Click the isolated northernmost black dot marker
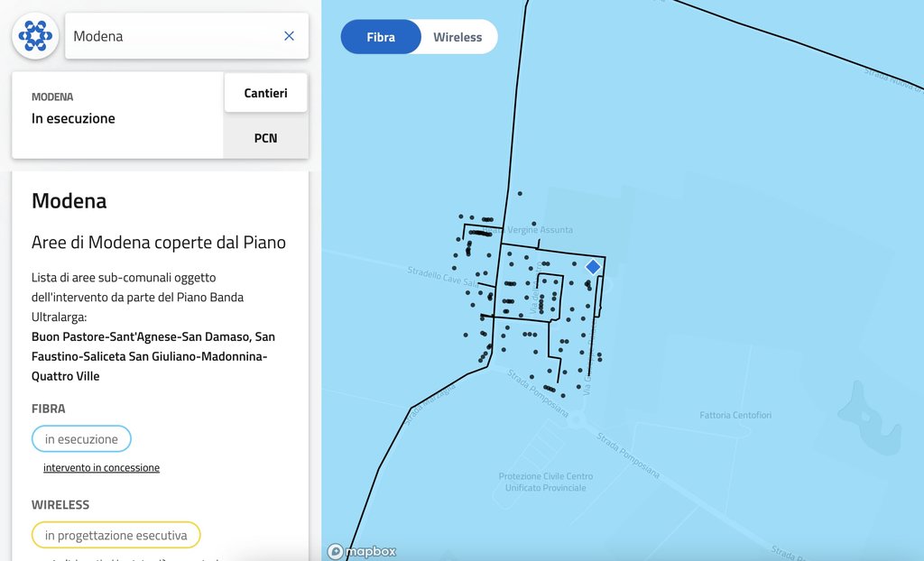924x561 pixels. (x=520, y=193)
